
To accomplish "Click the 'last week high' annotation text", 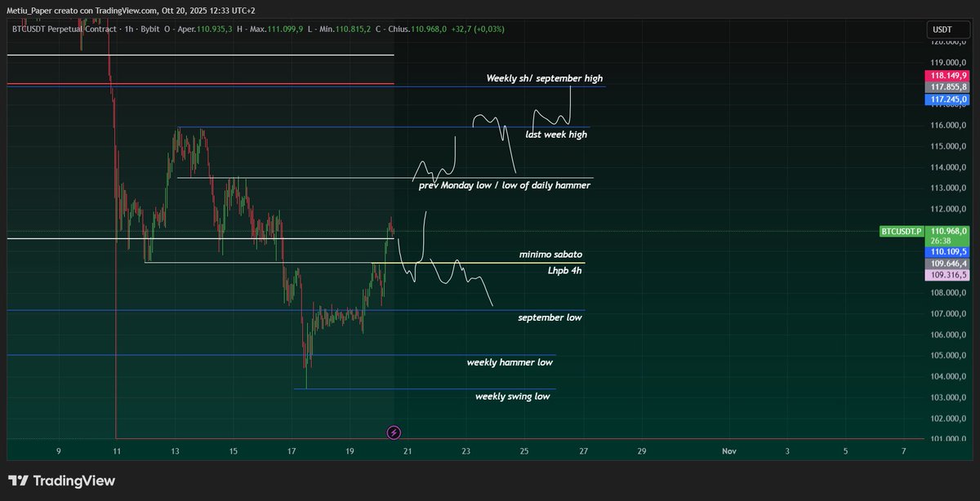I will pos(556,135).
